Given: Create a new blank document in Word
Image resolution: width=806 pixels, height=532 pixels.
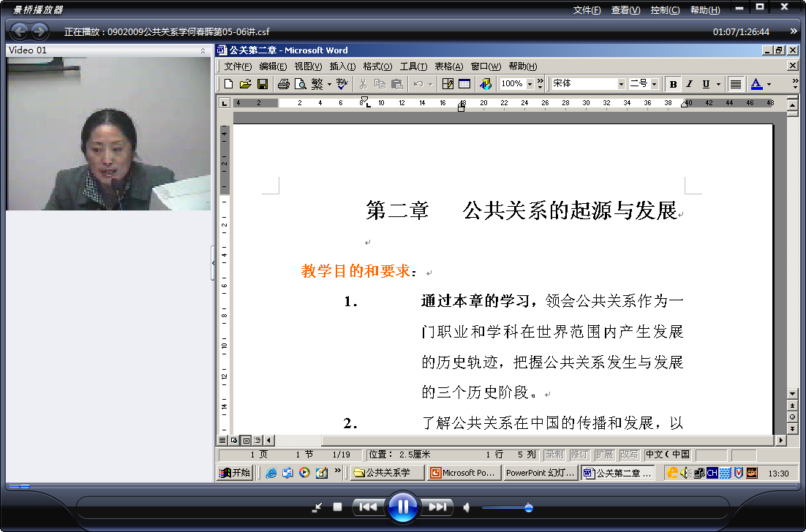Looking at the screenshot, I should click(x=229, y=84).
